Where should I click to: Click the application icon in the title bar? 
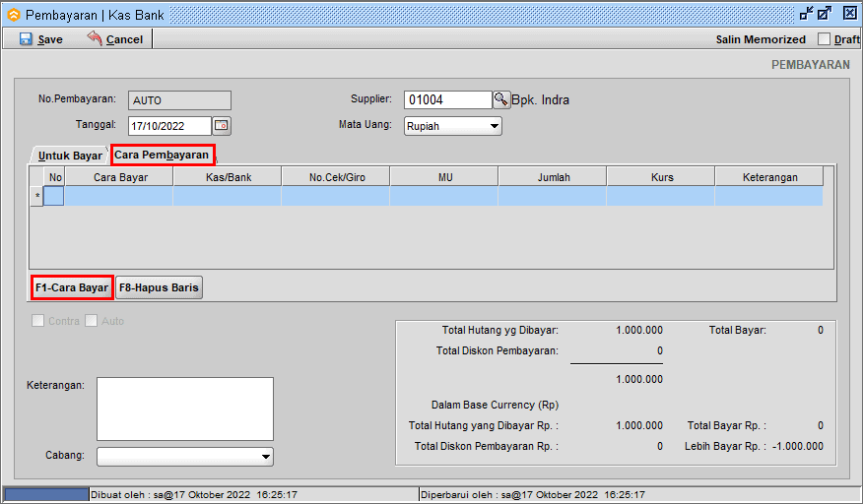(x=13, y=15)
